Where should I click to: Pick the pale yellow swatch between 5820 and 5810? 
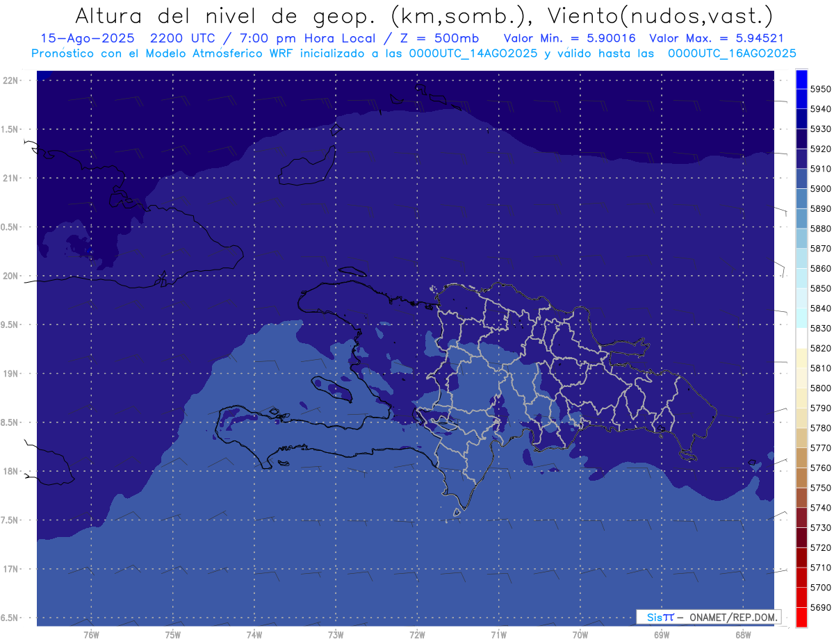tap(801, 358)
